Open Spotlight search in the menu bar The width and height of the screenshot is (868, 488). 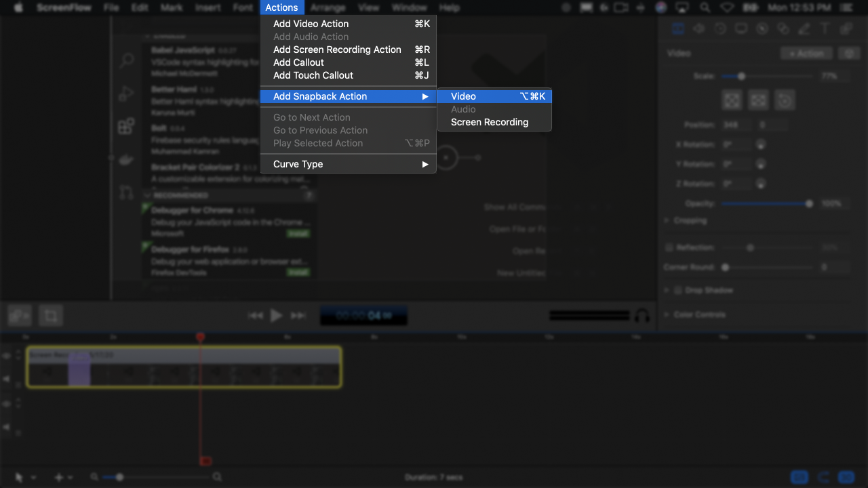pyautogui.click(x=705, y=7)
